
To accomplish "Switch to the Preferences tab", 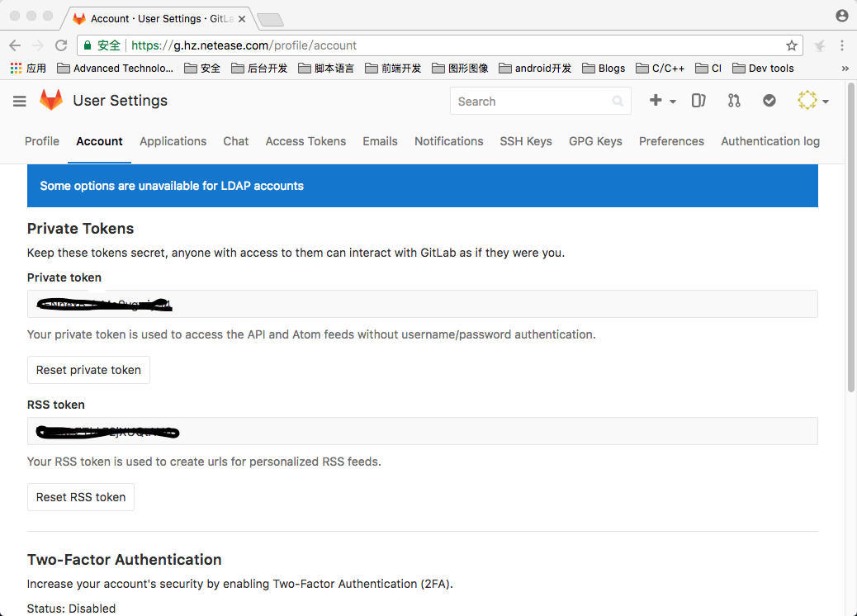I will tap(671, 141).
